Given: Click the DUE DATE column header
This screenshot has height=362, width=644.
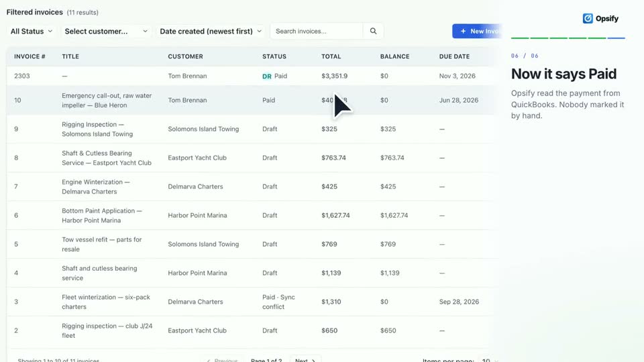Looking at the screenshot, I should pos(454,56).
